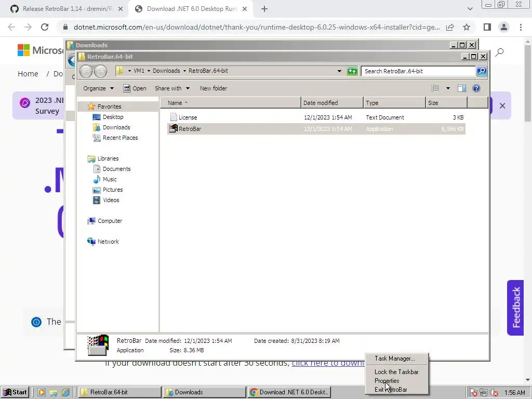Sort by Name column header

tap(230, 103)
